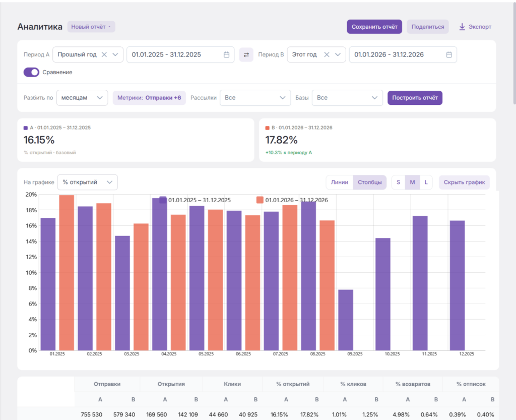The image size is (516, 420).
Task: Switch chart to Столбцы view
Action: click(x=369, y=182)
